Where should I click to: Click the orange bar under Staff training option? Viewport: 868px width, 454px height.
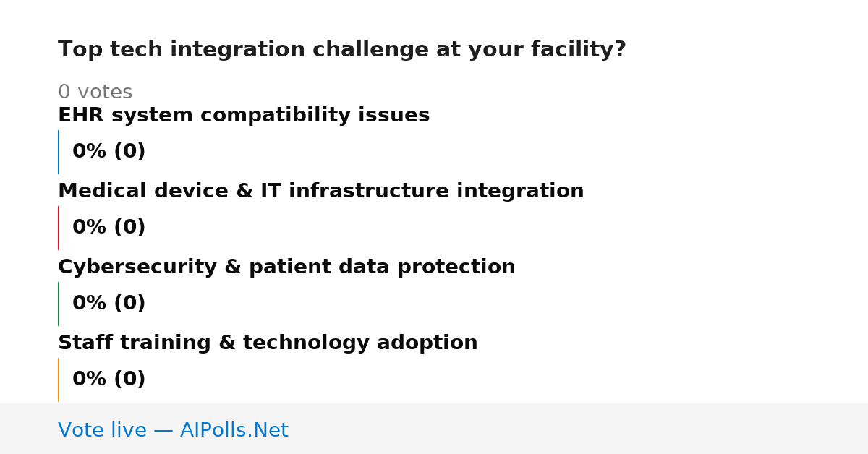(58, 380)
